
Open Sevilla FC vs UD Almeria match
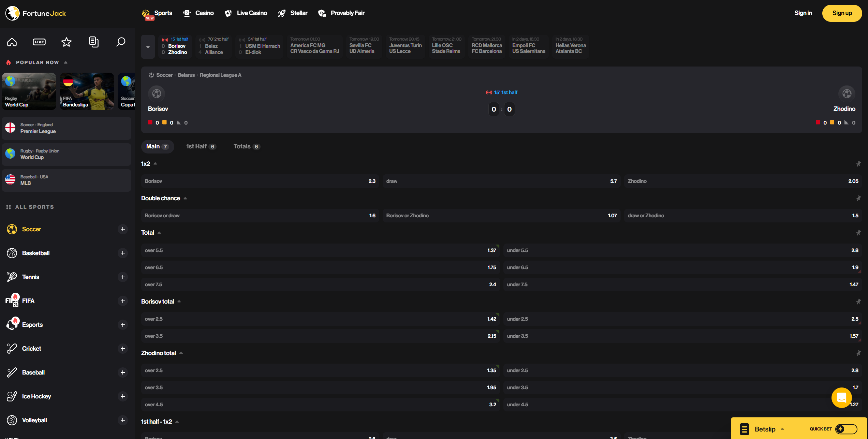tap(364, 46)
